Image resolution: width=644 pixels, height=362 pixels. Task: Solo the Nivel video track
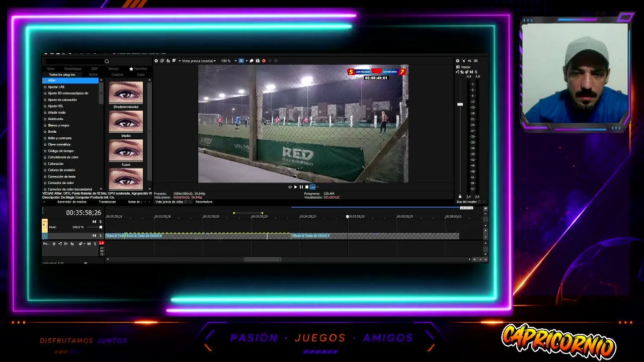(x=100, y=222)
